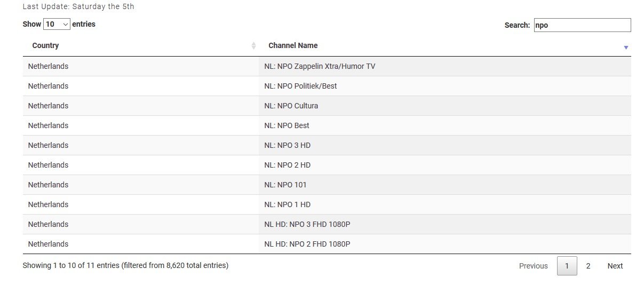Select NL HD: NPO 3 FHD 1080P
The width and height of the screenshot is (644, 284).
tap(307, 224)
